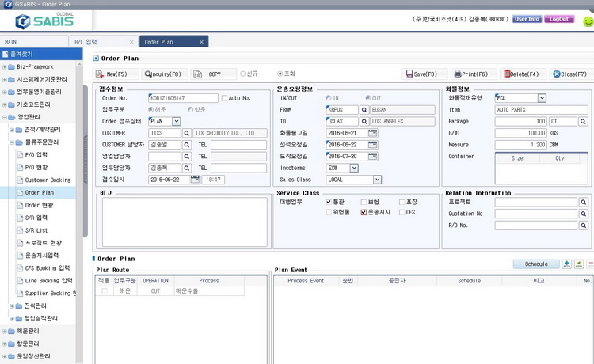Click the calendar icon next to 접수일시 date
This screenshot has width=594, height=364.
pos(195,180)
